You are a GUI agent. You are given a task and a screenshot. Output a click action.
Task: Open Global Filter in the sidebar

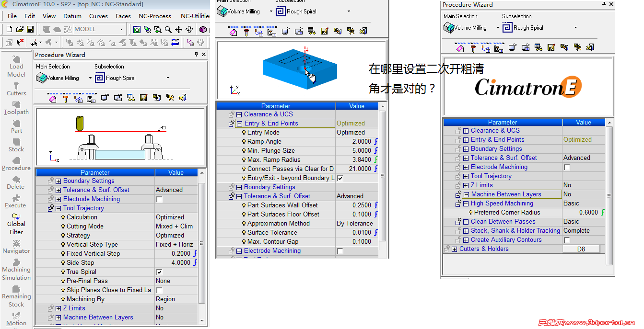point(16,224)
